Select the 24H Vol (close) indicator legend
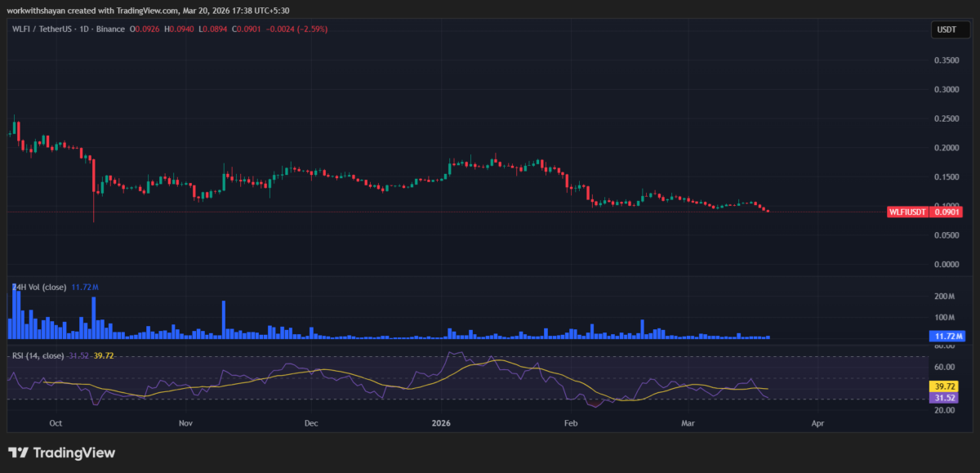 [x=38, y=288]
